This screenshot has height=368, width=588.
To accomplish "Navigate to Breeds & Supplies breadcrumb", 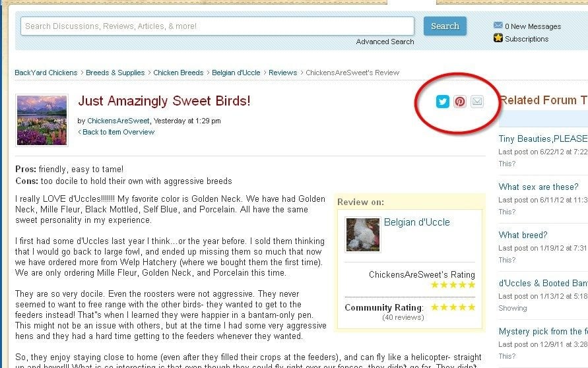I will (115, 73).
